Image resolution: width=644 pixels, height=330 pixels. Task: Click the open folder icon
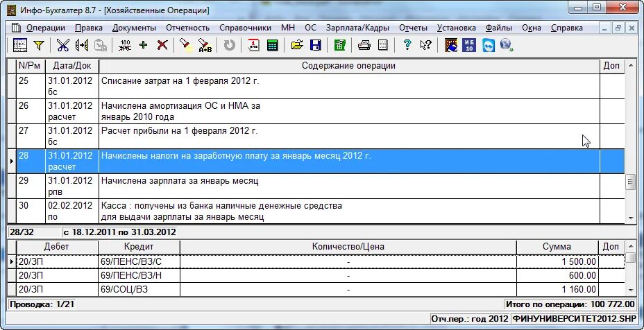pyautogui.click(x=296, y=45)
